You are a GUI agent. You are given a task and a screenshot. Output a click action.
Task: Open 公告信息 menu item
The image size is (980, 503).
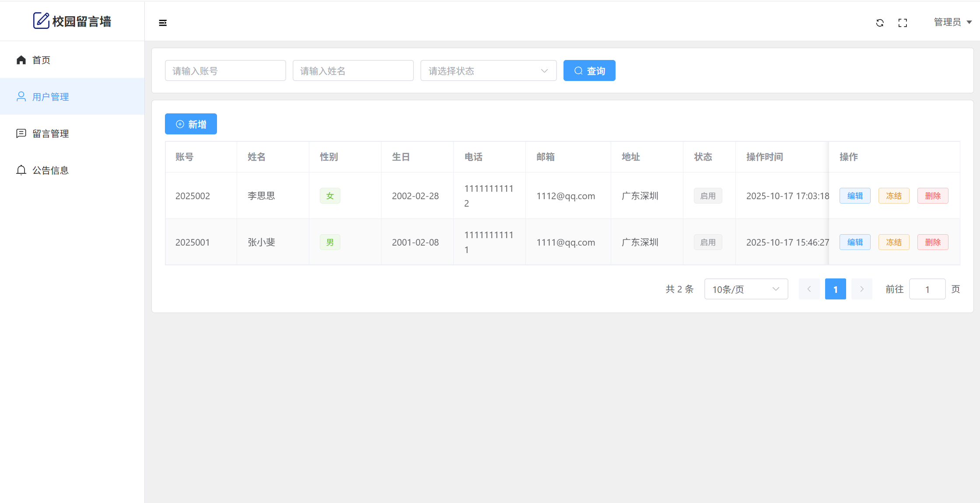click(51, 170)
